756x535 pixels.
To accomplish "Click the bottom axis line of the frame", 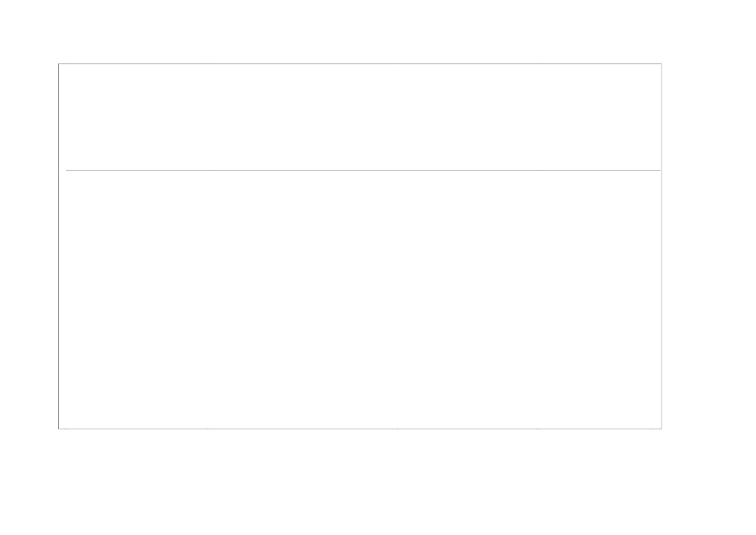I will pos(360,428).
